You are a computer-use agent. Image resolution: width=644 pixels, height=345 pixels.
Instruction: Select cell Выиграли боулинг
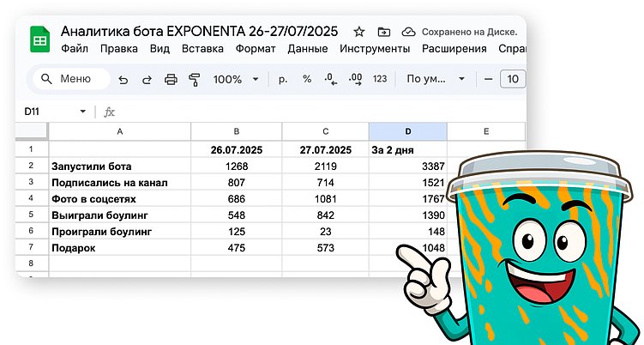click(x=119, y=215)
